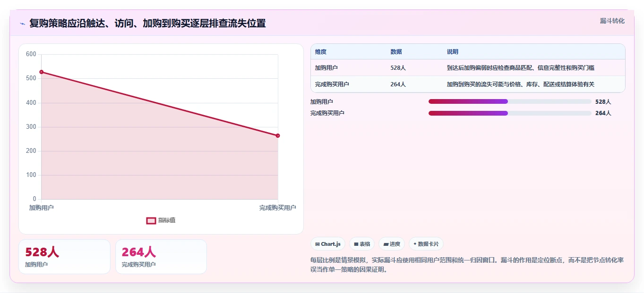Select the 数据卡片 chip
644x293 pixels.
click(x=426, y=244)
